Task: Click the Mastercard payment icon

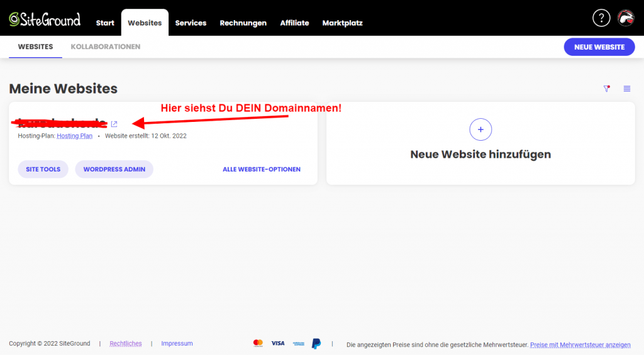Action: point(258,343)
